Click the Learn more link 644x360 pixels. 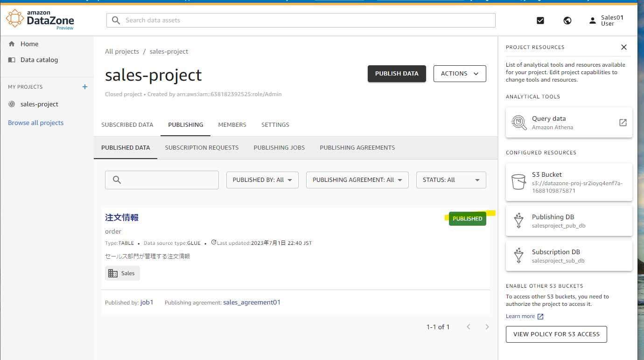pos(520,317)
